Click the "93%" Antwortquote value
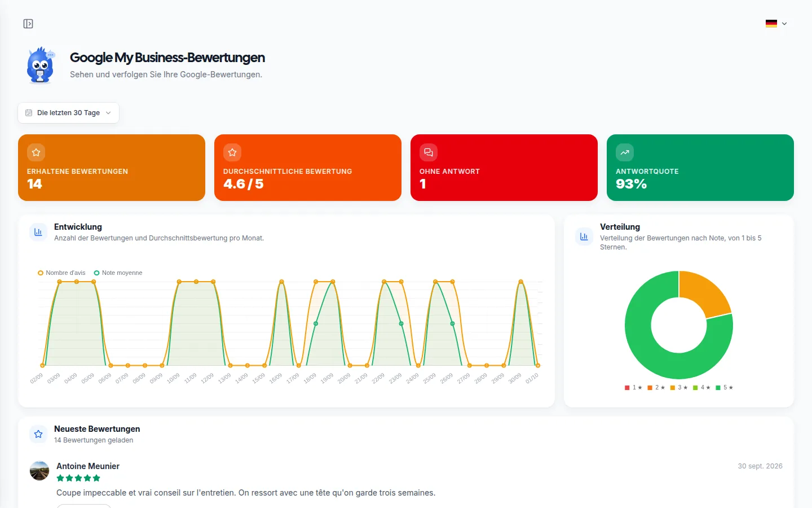This screenshot has height=508, width=812. pyautogui.click(x=631, y=184)
